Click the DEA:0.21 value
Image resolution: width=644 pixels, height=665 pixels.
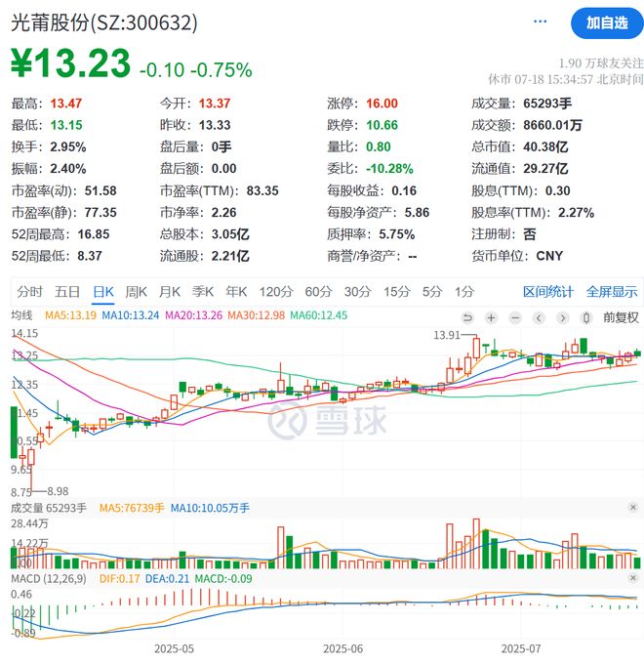click(167, 579)
